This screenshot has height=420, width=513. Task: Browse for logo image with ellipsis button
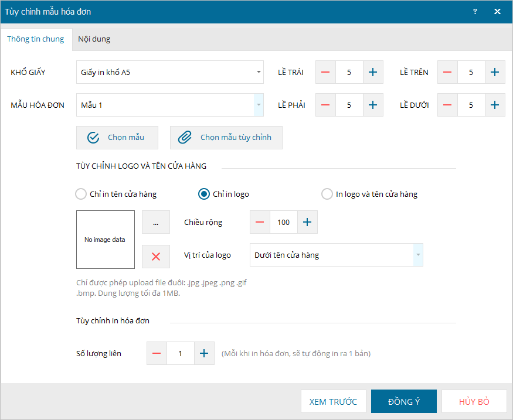tap(156, 223)
